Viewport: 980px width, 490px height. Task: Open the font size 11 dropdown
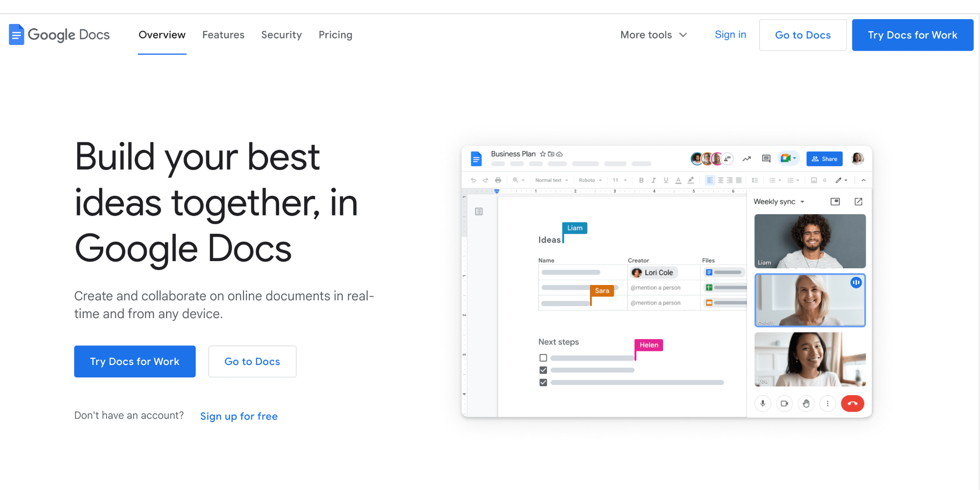(x=620, y=180)
